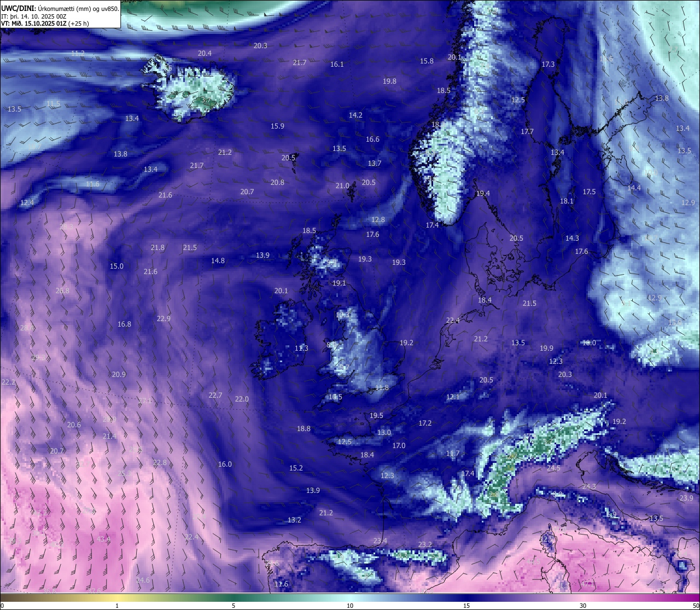Click the 14.3 value on the map
This screenshot has height=610, width=700.
pyautogui.click(x=572, y=239)
